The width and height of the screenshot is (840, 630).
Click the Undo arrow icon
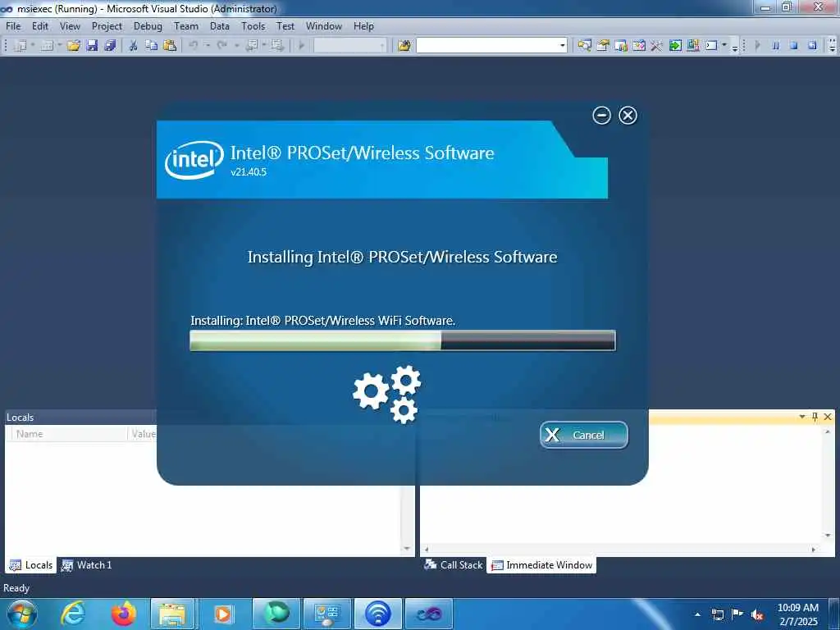[194, 46]
